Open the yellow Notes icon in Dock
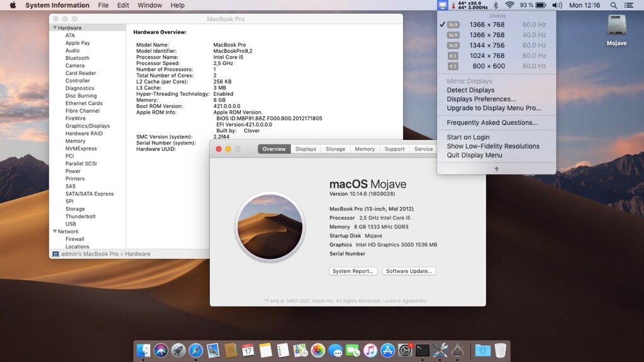Viewport: 644px width, 362px height. [x=265, y=351]
